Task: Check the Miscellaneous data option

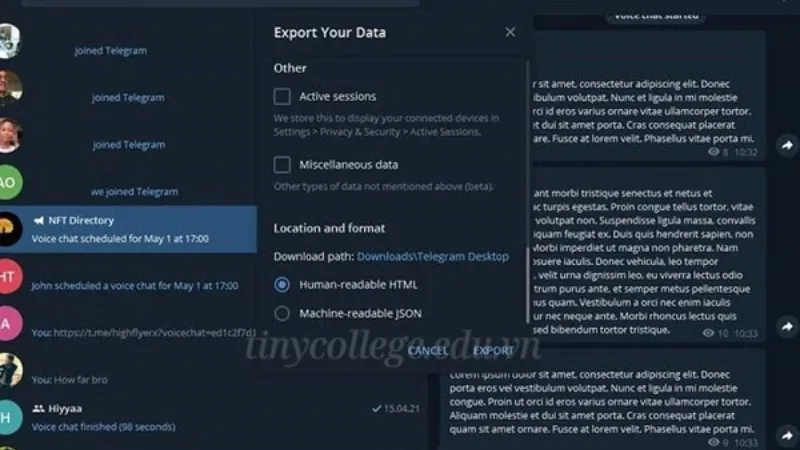Action: click(x=282, y=165)
